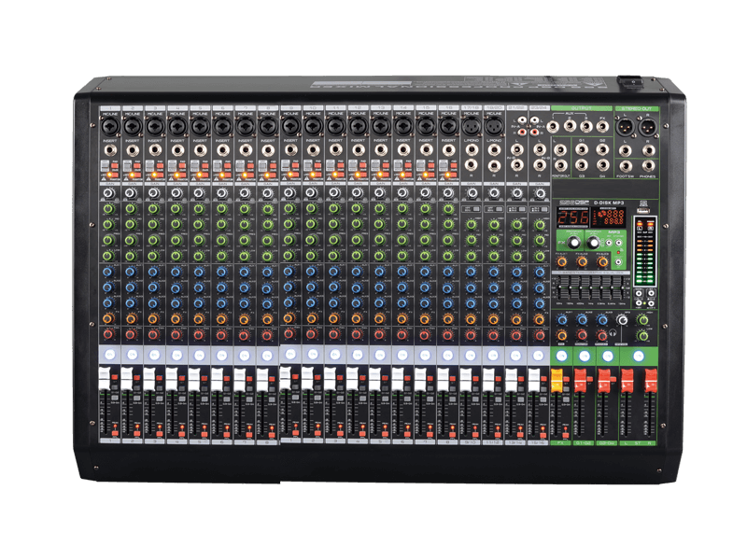Click the PHONES headphone jack
Viewport: 747px width, 560px height.
(x=647, y=166)
